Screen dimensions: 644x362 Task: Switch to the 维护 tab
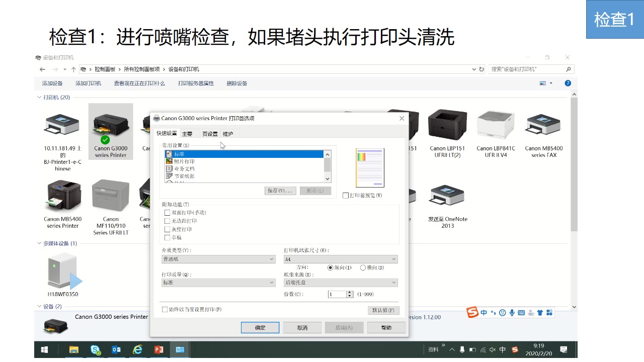click(228, 133)
